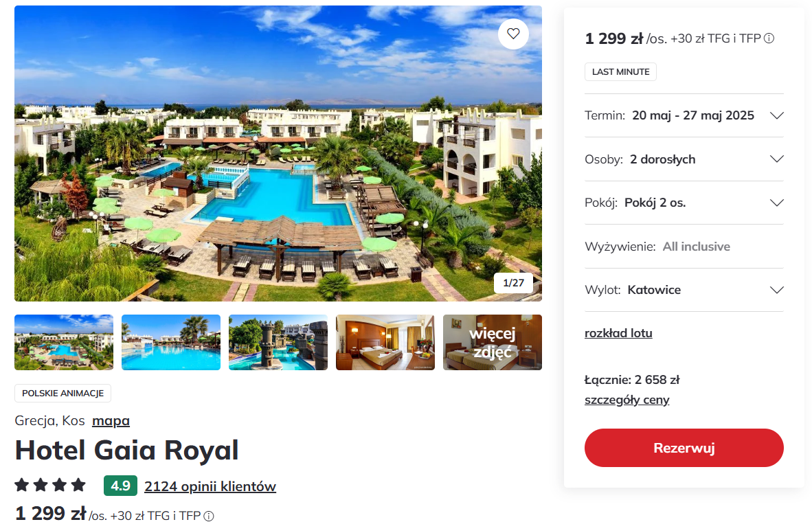Screen dimensions: 812x522
Task: Select the swimming pool thumbnail
Action: 171,342
